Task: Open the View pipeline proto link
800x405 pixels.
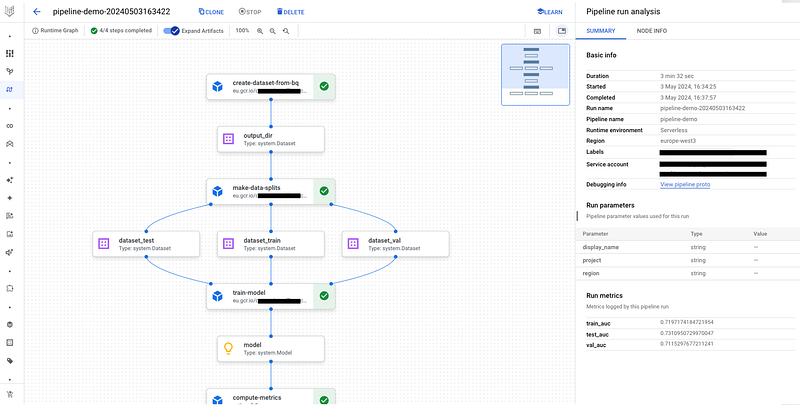Action: [685, 184]
